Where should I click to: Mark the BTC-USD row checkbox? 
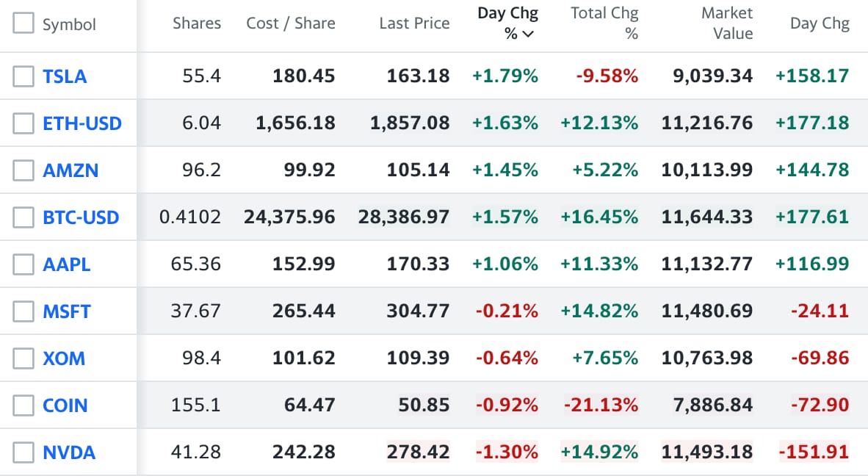23,217
